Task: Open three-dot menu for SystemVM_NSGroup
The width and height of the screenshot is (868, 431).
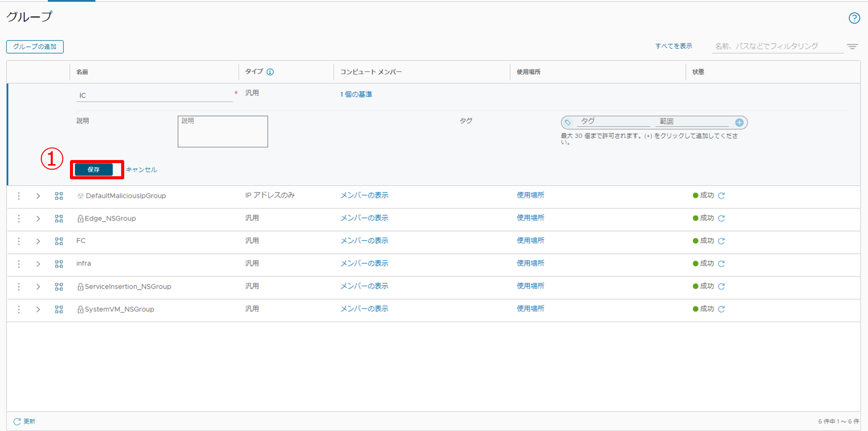Action: pos(19,309)
